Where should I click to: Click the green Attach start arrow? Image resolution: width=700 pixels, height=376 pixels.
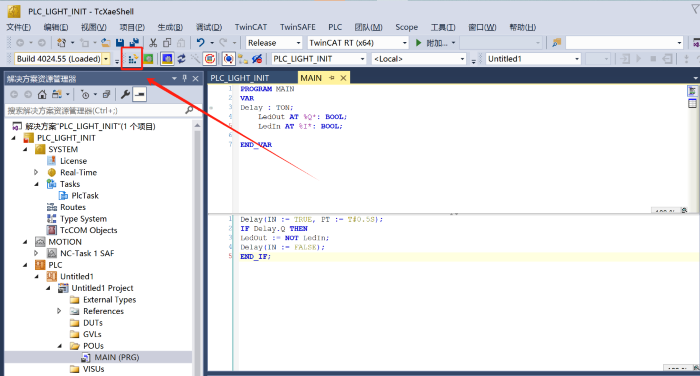pyautogui.click(x=418, y=43)
